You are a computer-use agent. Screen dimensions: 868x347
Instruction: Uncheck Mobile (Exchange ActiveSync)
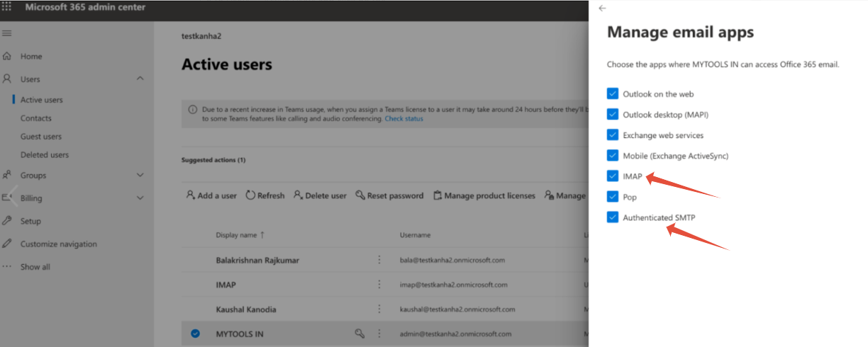pos(613,155)
